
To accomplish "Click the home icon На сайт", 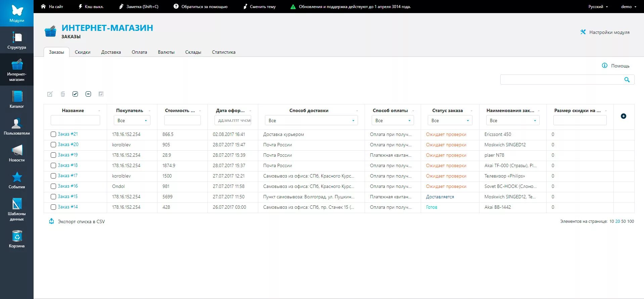I will (43, 6).
